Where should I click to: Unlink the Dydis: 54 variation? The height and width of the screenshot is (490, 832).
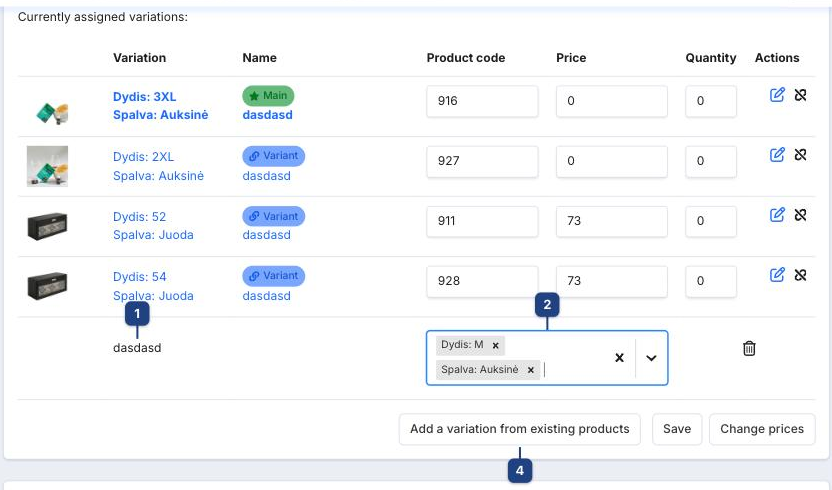pos(800,275)
